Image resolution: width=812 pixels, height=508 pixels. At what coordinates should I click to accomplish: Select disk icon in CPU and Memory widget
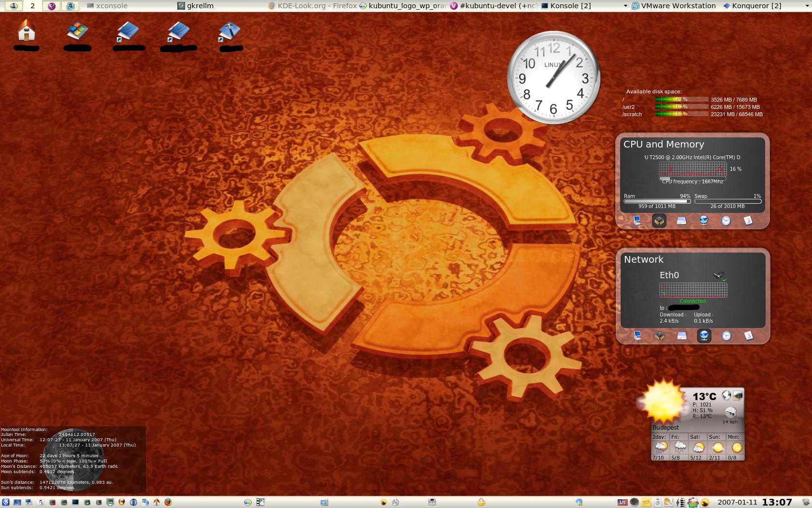click(681, 221)
